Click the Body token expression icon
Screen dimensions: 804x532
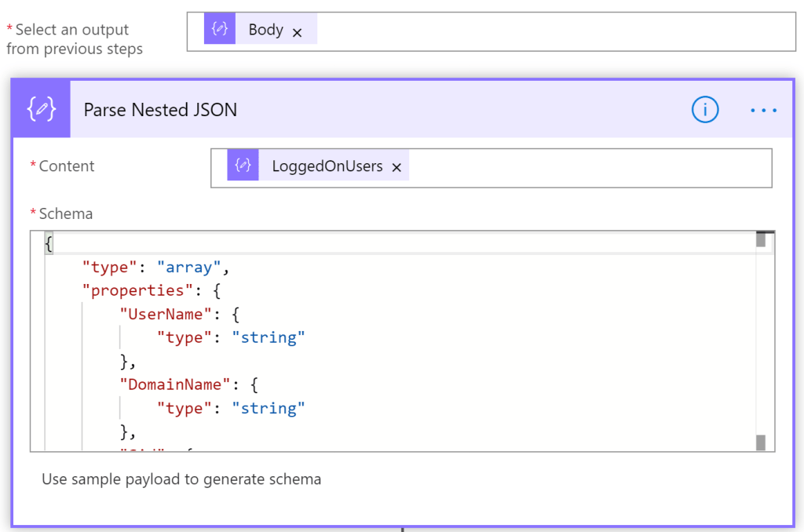(x=219, y=30)
